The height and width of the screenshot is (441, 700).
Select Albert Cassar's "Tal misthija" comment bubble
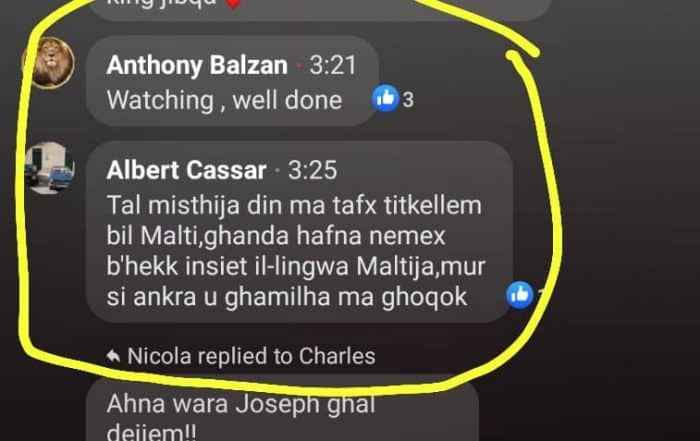[300, 232]
